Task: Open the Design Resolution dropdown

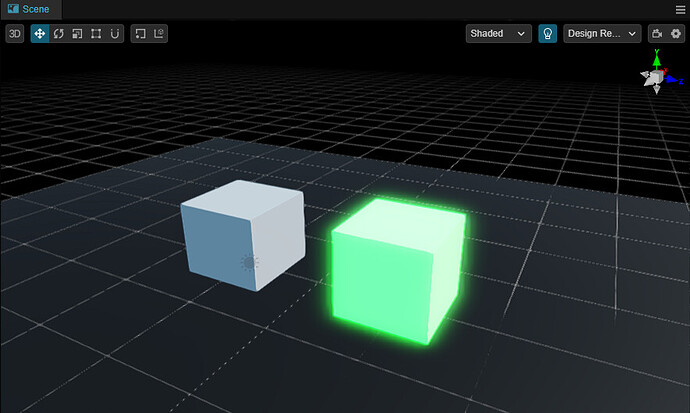Action: pyautogui.click(x=602, y=33)
